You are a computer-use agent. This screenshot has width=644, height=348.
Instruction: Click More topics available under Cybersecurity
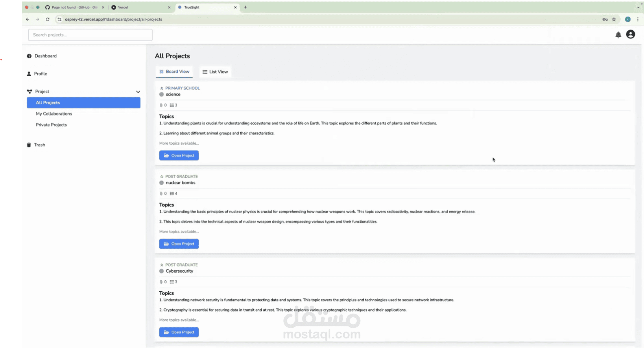tap(179, 320)
